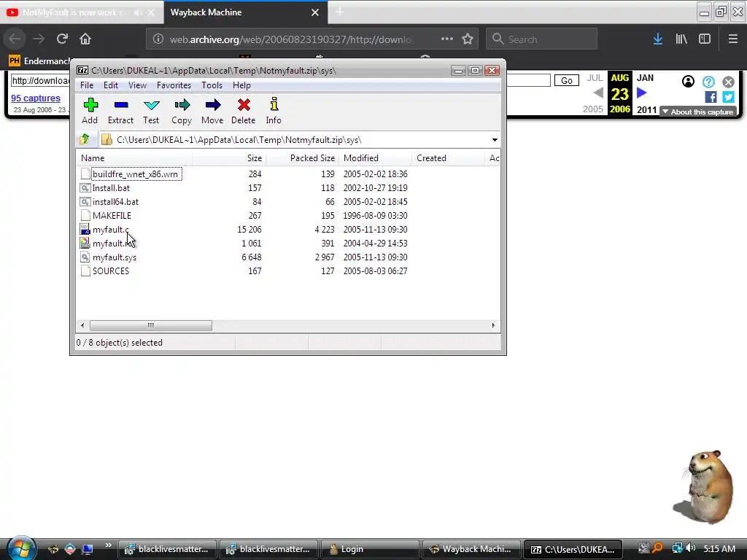Image resolution: width=747 pixels, height=560 pixels.
Task: Reload the page in Firefox
Action: 62,39
